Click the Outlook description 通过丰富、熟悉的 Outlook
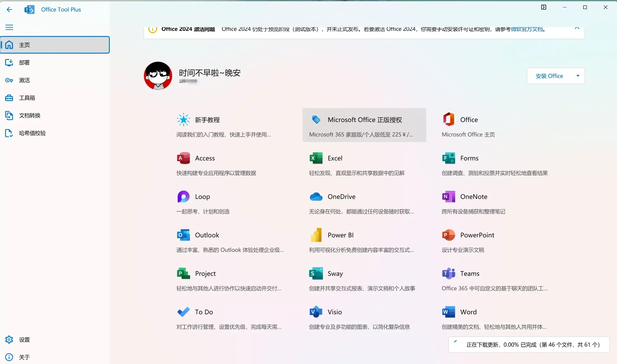 coord(230,250)
